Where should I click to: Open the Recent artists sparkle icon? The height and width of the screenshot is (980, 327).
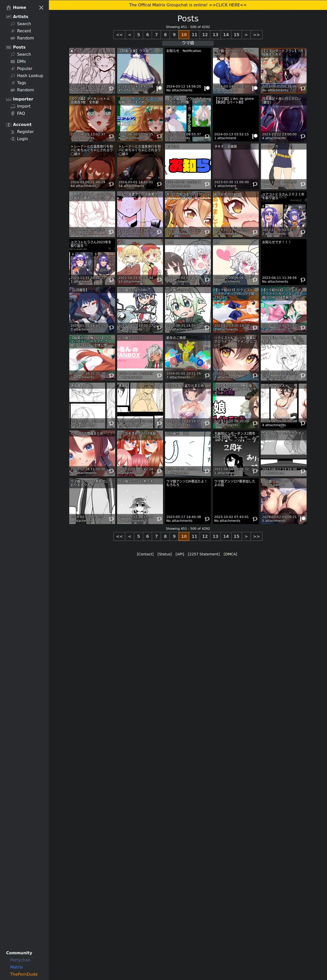pos(12,31)
